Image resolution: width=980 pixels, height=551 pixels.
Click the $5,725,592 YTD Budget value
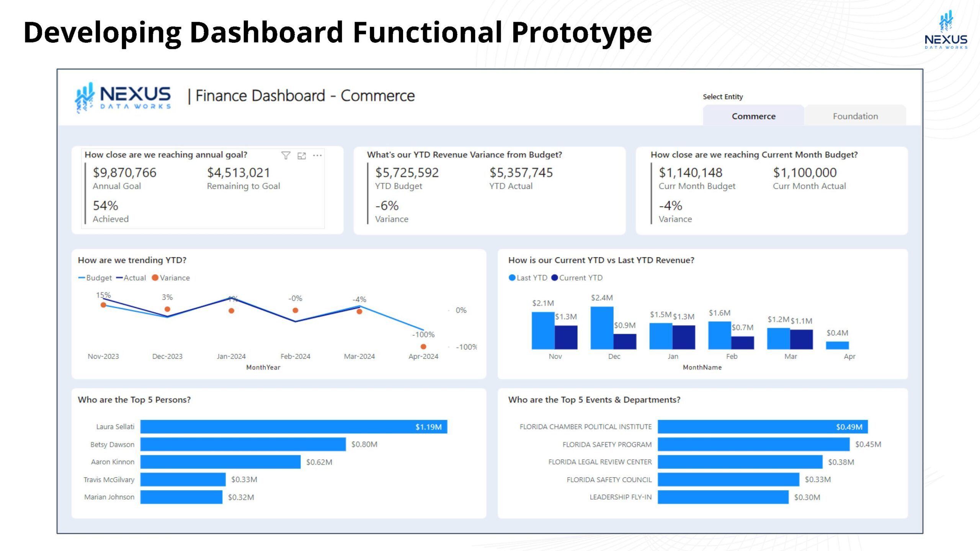click(x=407, y=173)
